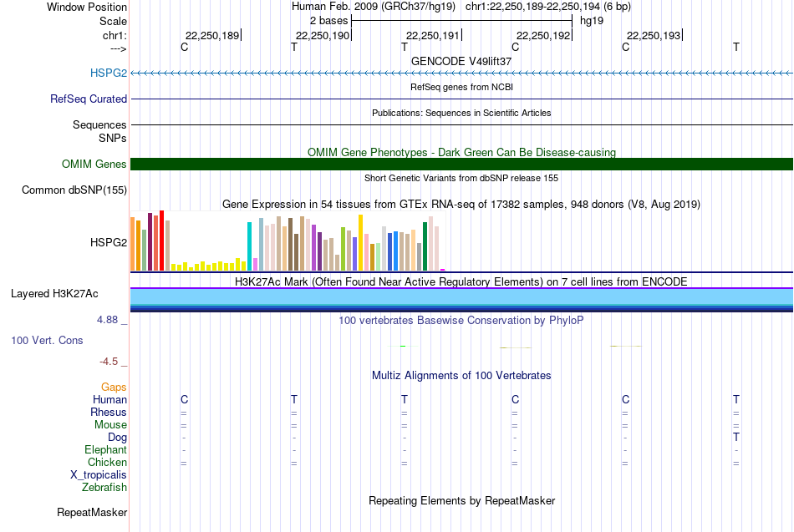Click the 'chr1:' ruler label
794x532 pixels.
click(115, 35)
